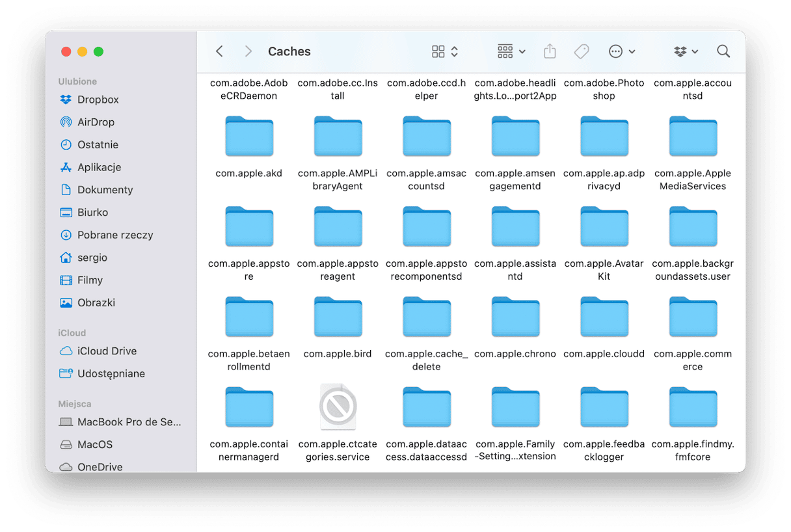Select the com.apple.appstorecomponentsd folder
This screenshot has height=532, width=791.
point(427,227)
